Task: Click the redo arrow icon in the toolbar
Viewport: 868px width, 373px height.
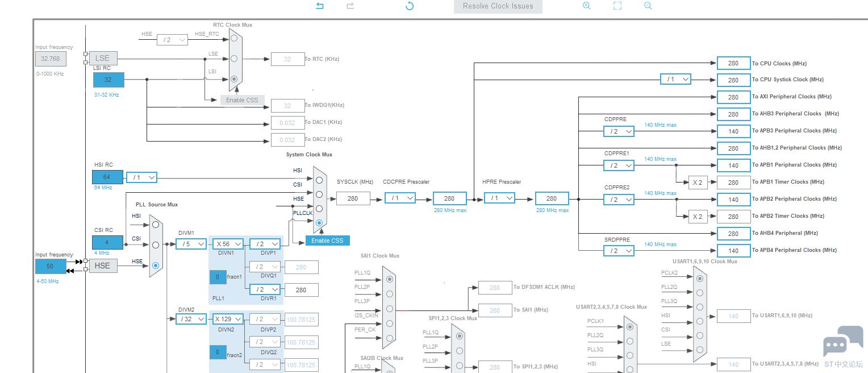Action: (x=350, y=6)
